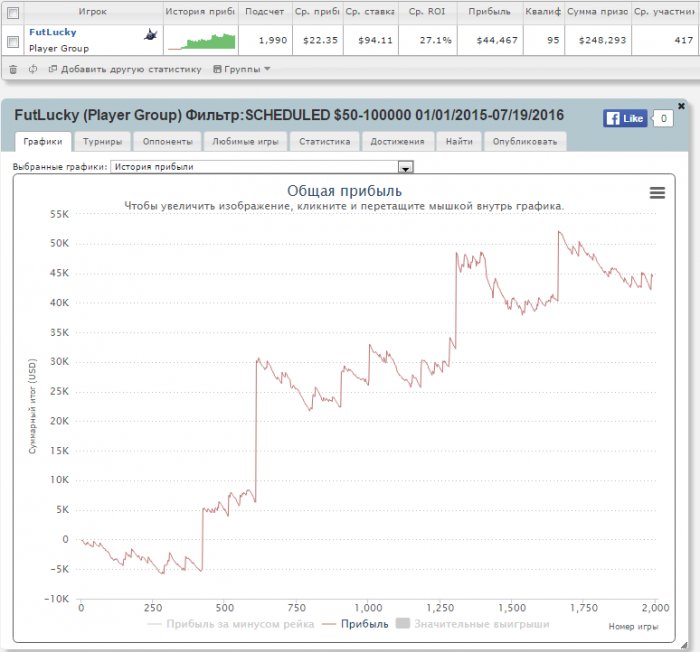The image size is (700, 652).
Task: Open the Найти tab
Action: [459, 142]
